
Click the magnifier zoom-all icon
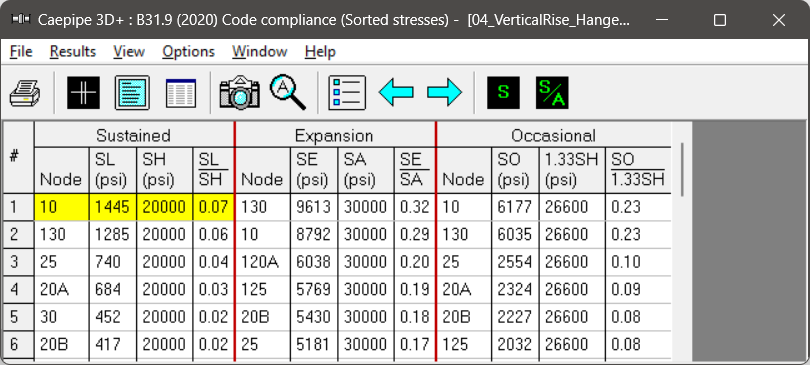pos(288,93)
